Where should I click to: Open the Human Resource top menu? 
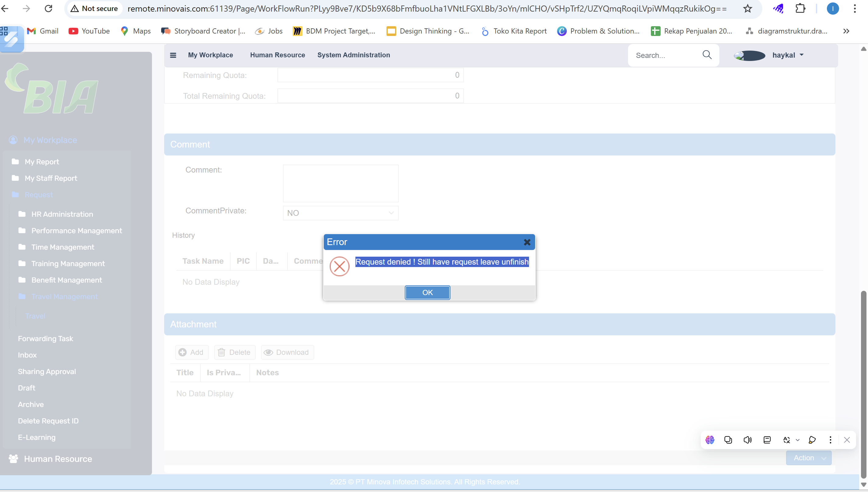pyautogui.click(x=277, y=55)
